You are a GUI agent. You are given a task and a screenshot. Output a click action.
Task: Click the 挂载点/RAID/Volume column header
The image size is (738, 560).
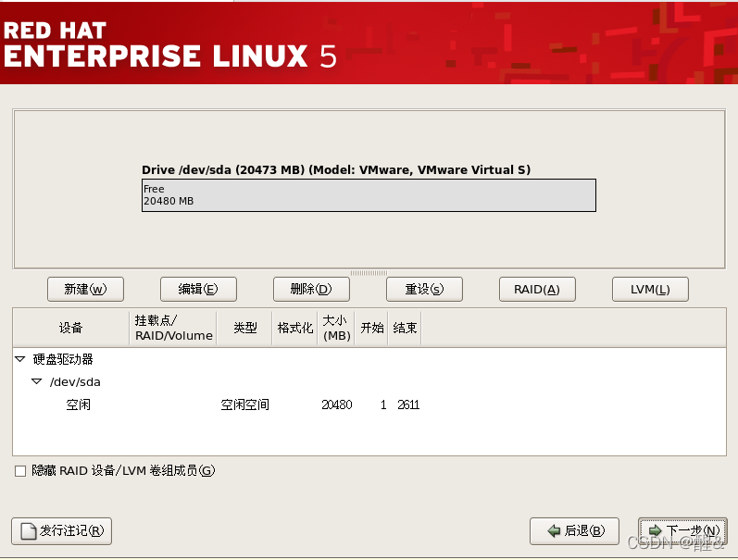pyautogui.click(x=173, y=328)
